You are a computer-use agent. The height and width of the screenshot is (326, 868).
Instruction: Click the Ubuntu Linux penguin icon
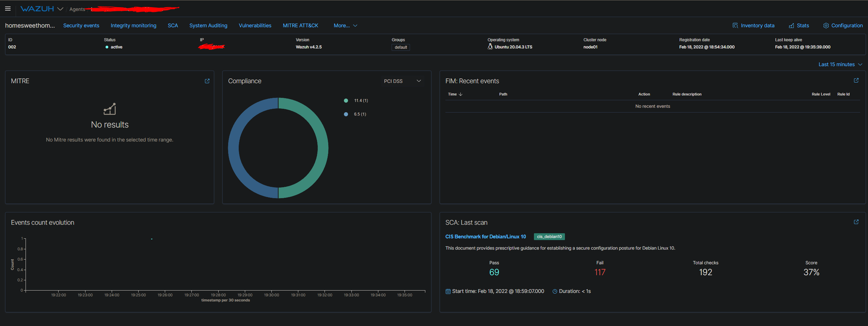[x=490, y=47]
